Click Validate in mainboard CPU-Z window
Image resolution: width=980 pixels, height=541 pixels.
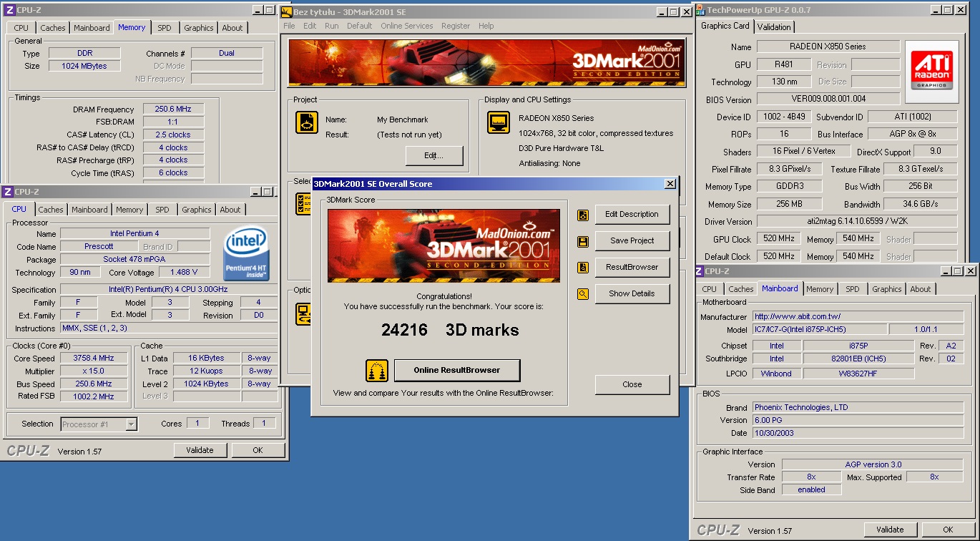[x=890, y=530]
